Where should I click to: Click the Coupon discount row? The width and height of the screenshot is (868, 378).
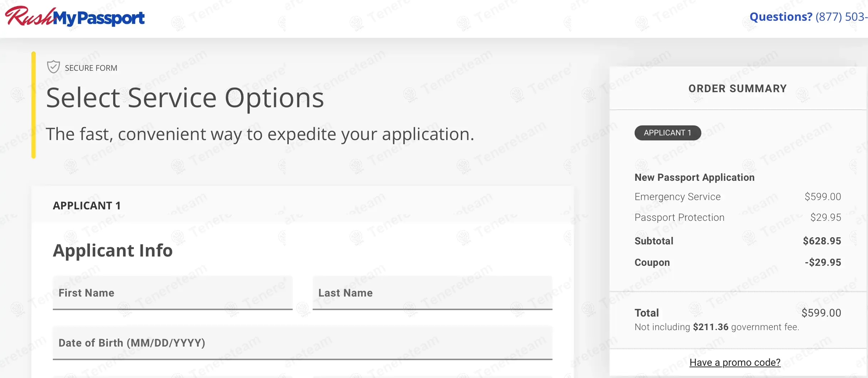[x=652, y=263]
